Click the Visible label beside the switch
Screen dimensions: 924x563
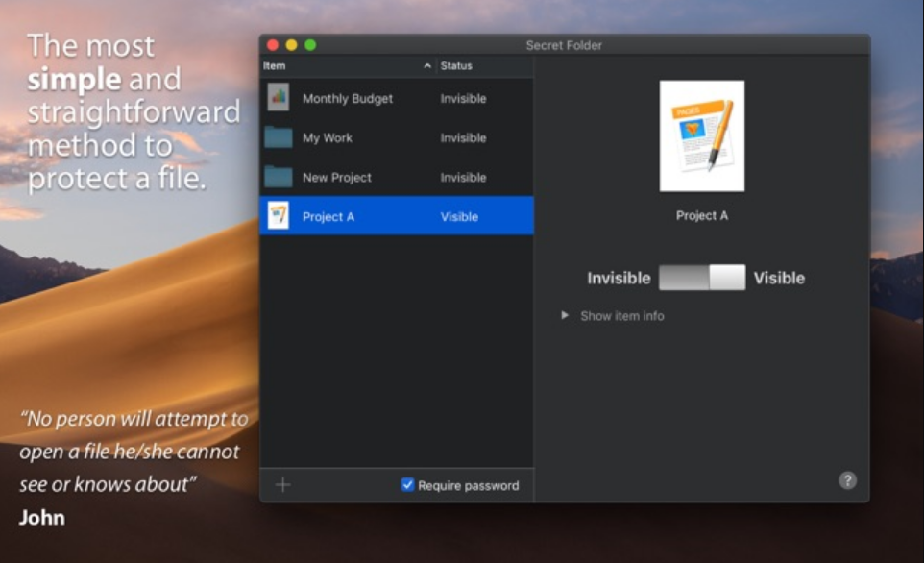pos(779,278)
